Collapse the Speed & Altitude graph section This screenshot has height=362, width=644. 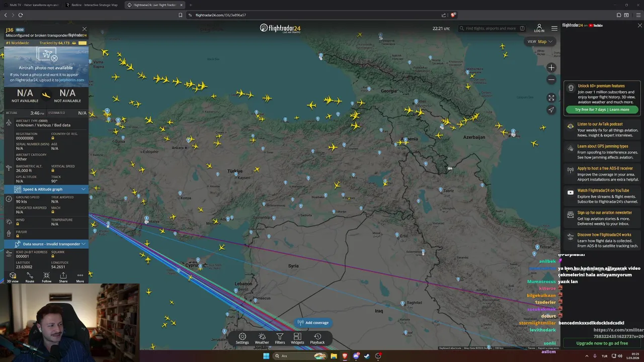[x=46, y=189]
